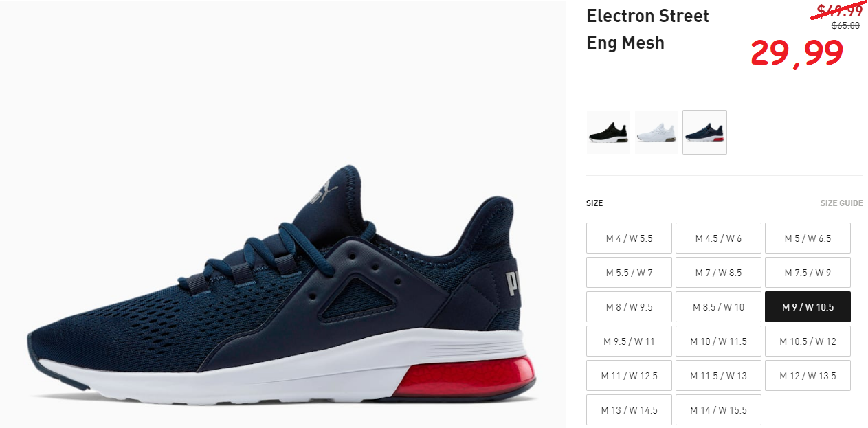Click the selected M 9 / W 10.5 size
The height and width of the screenshot is (428, 868).
point(808,307)
